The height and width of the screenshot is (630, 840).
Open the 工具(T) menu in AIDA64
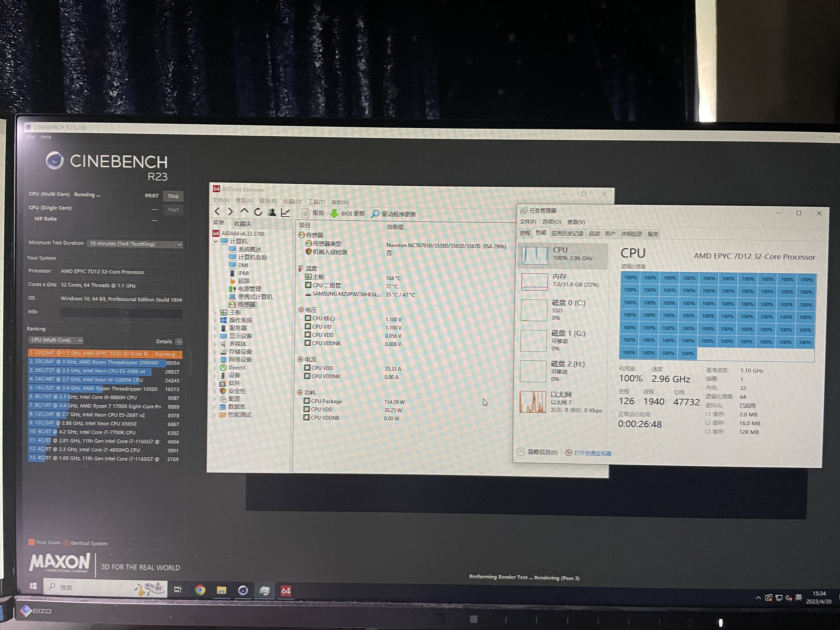coord(316,202)
